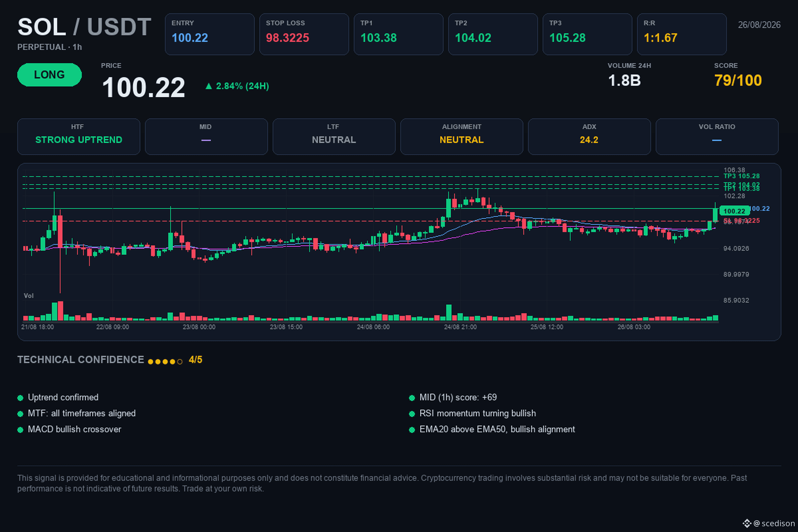Click the green LONG badge
798x532 pixels.
[50, 74]
